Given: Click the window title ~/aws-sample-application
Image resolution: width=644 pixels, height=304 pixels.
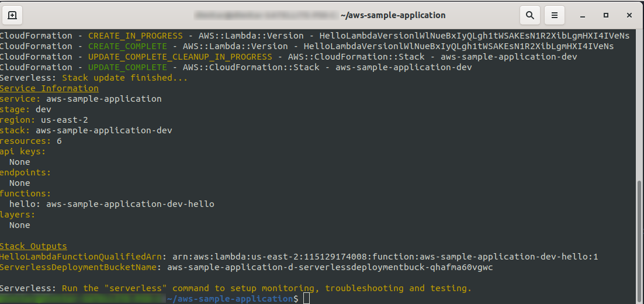Looking at the screenshot, I should pos(393,15).
